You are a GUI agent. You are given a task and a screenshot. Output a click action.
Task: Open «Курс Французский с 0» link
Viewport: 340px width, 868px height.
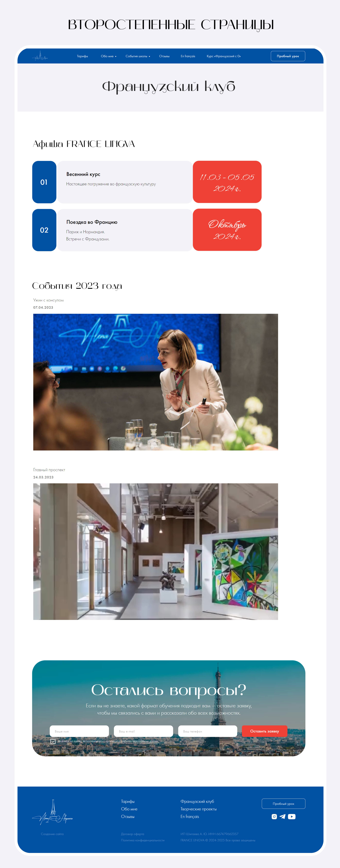tap(224, 56)
